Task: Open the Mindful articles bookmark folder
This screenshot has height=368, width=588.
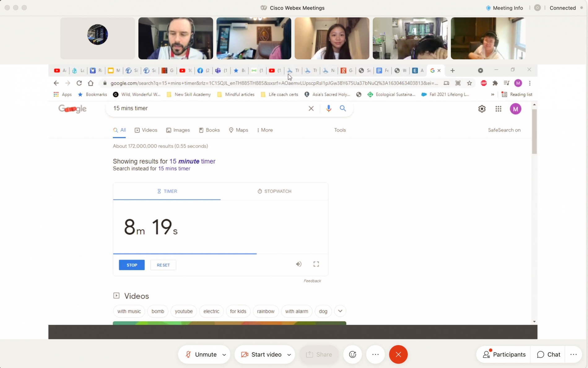Action: tap(236, 94)
